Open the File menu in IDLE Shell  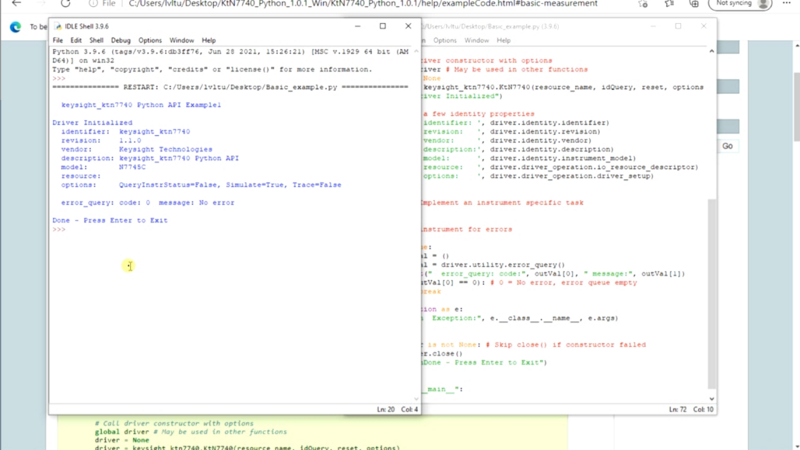point(58,41)
